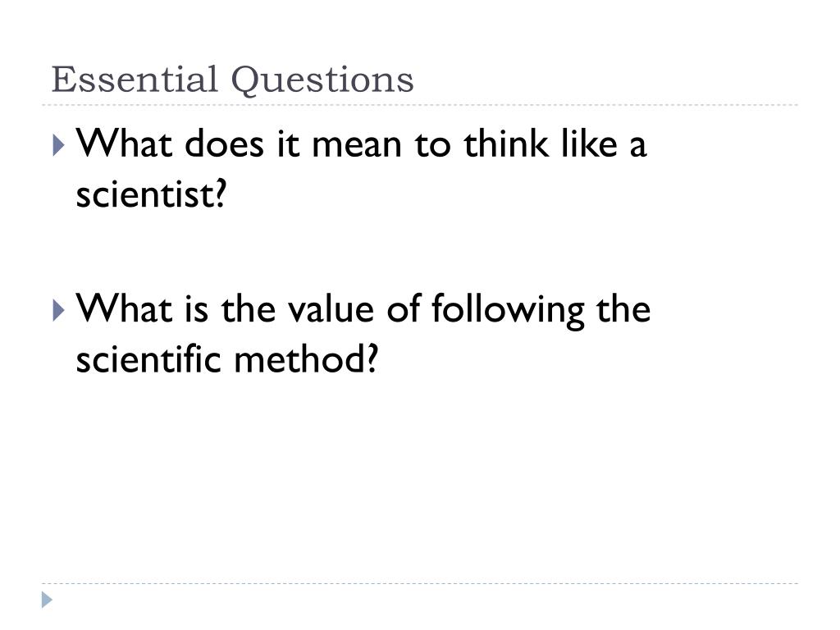Click the word 'scientist?' in the first bullet
Viewport: 840px width, 630px height.
click(x=152, y=194)
